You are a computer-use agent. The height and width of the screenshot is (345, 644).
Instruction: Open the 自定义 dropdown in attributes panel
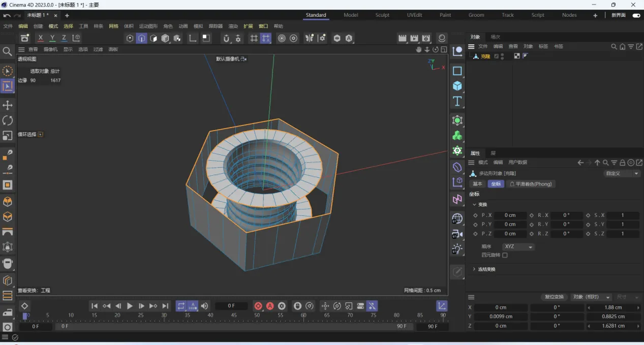coord(622,173)
